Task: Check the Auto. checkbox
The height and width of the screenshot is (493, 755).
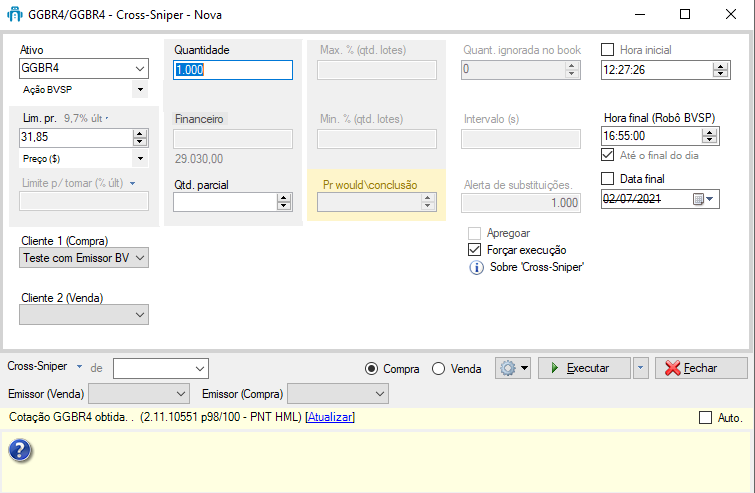Action: point(706,417)
